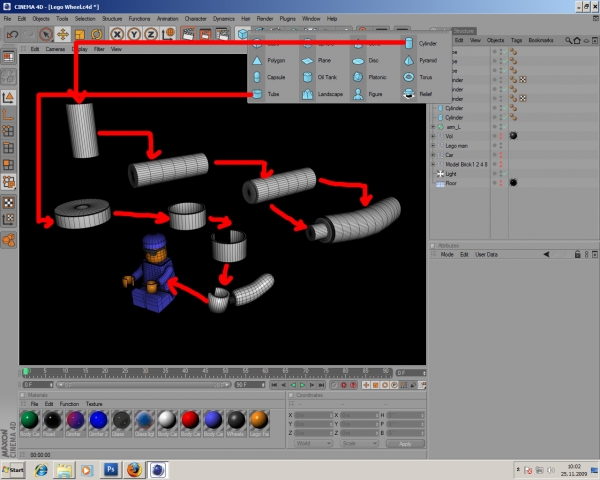This screenshot has height=480, width=600.
Task: Select the orange Lego face material
Action: tap(259, 420)
